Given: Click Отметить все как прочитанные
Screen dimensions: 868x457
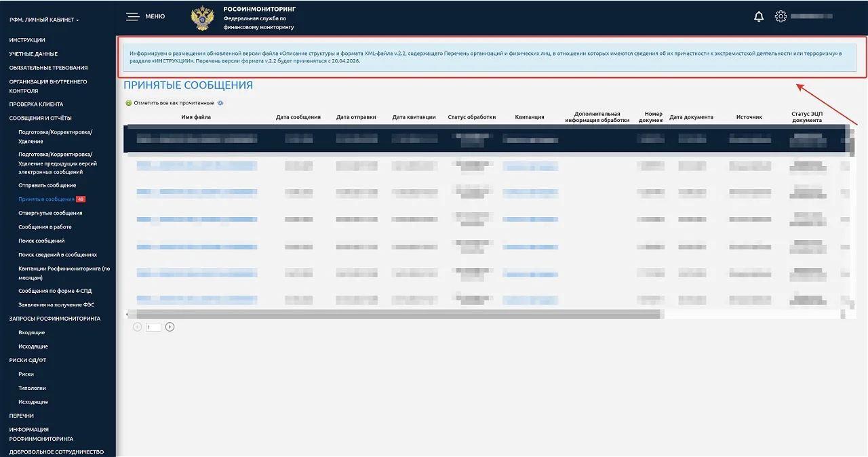Looking at the screenshot, I should 174,103.
